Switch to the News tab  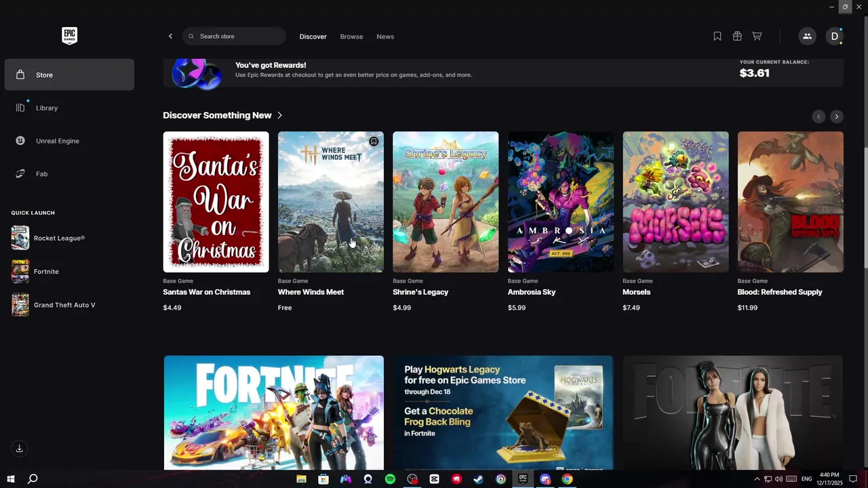tap(385, 37)
